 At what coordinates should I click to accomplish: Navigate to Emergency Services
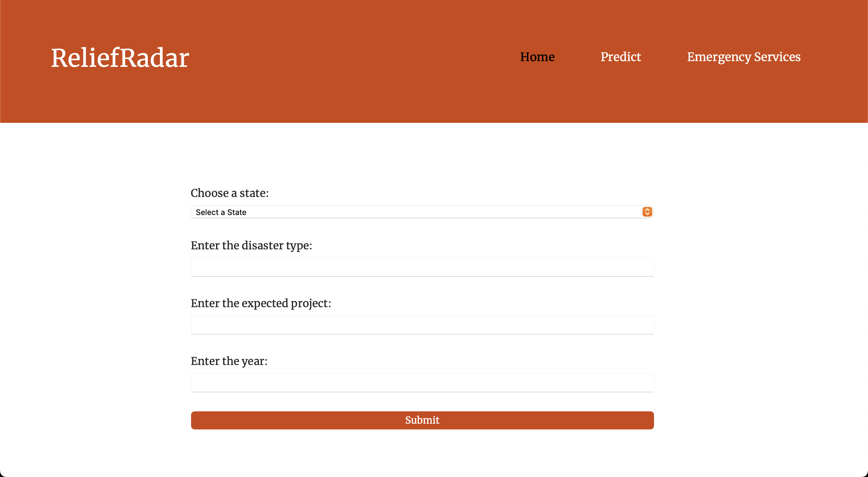click(x=744, y=57)
